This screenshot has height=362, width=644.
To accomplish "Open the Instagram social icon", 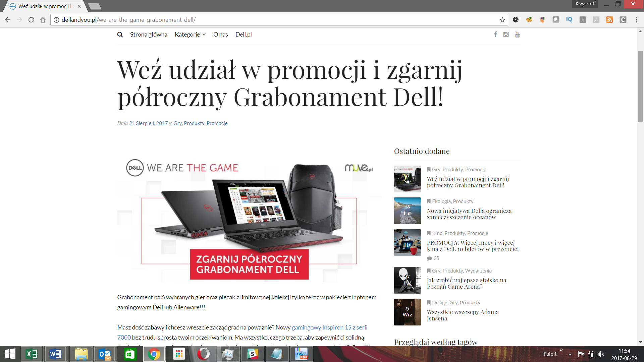I will (506, 34).
